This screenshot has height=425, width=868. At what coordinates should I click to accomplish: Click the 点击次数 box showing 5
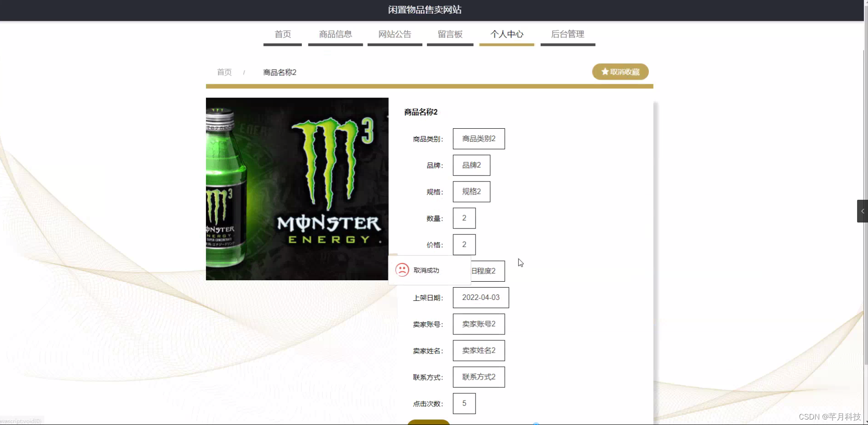click(464, 403)
